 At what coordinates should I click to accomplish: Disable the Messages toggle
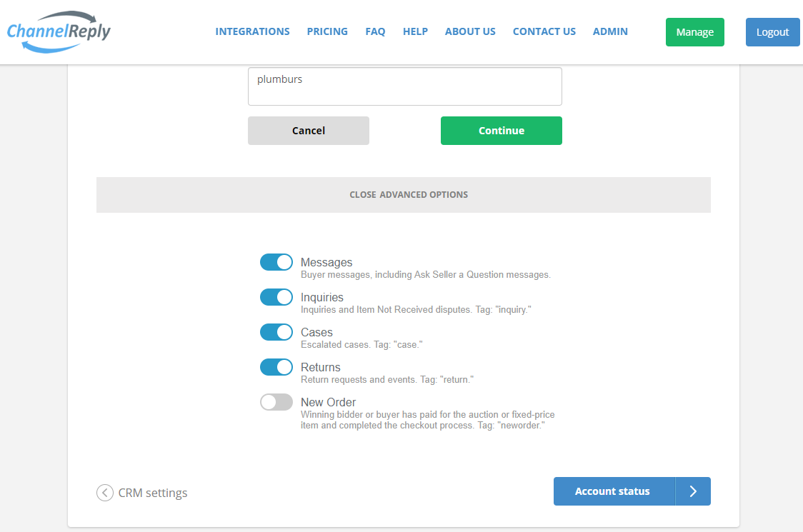276,262
